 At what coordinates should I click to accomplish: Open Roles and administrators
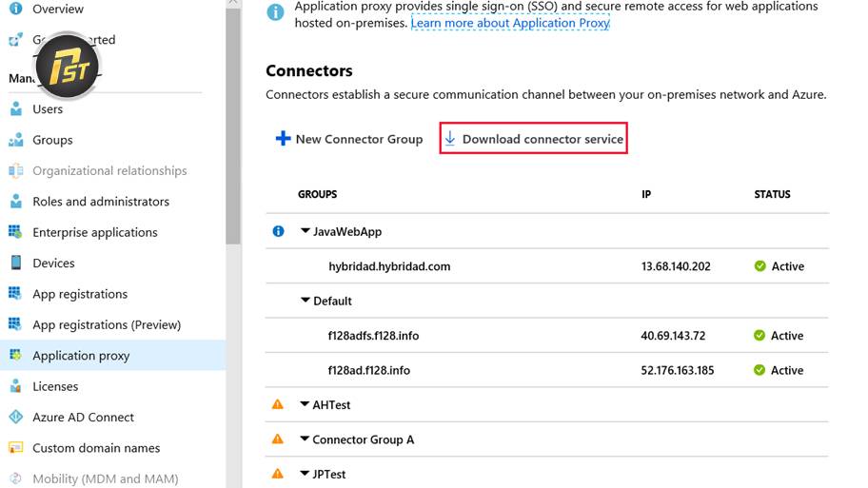pyautogui.click(x=101, y=202)
